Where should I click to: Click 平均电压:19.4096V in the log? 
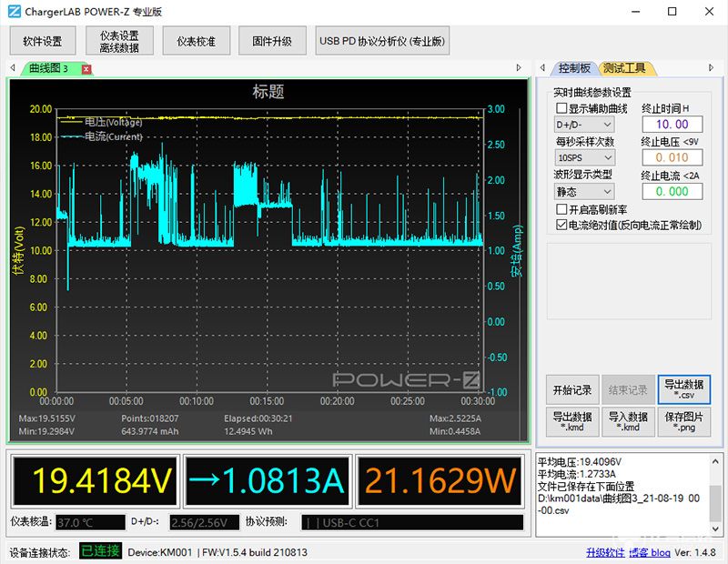(x=580, y=462)
